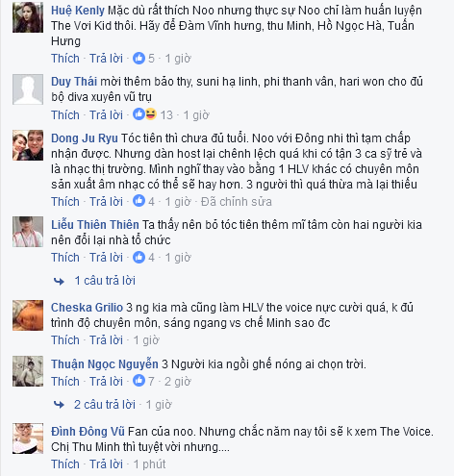Expand 1 câu trả lời thread

point(105,281)
